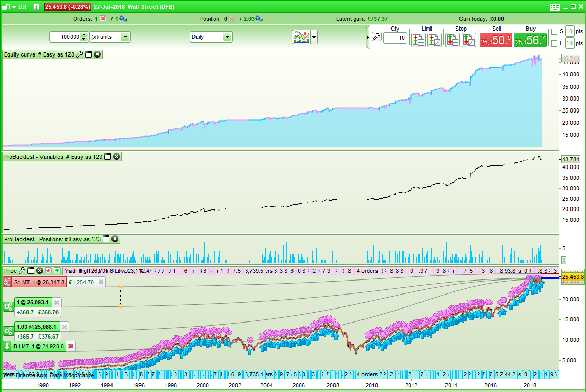586x392 pixels.
Task: Close the B:LMT order with red X
Action: point(71,346)
